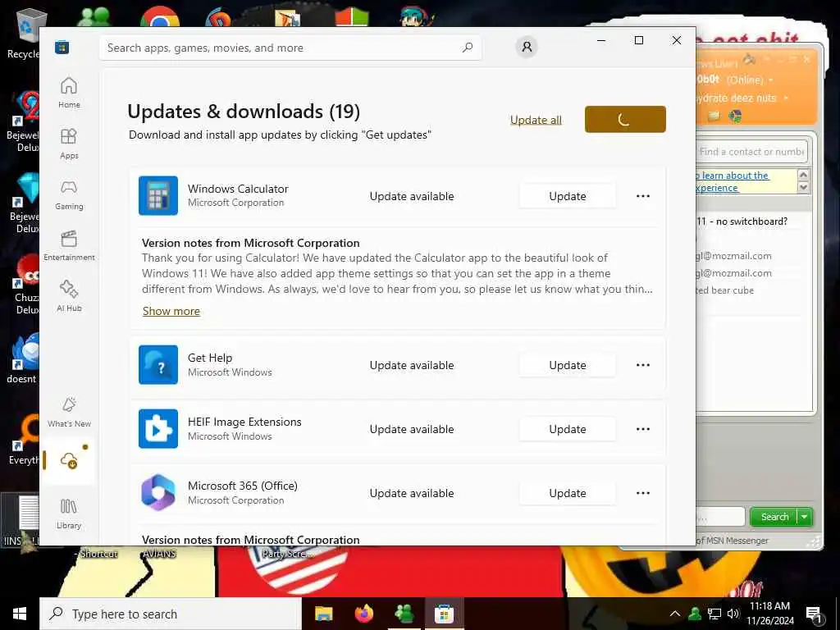Image resolution: width=840 pixels, height=630 pixels.
Task: Update Microsoft 365 (Office)
Action: (x=568, y=493)
